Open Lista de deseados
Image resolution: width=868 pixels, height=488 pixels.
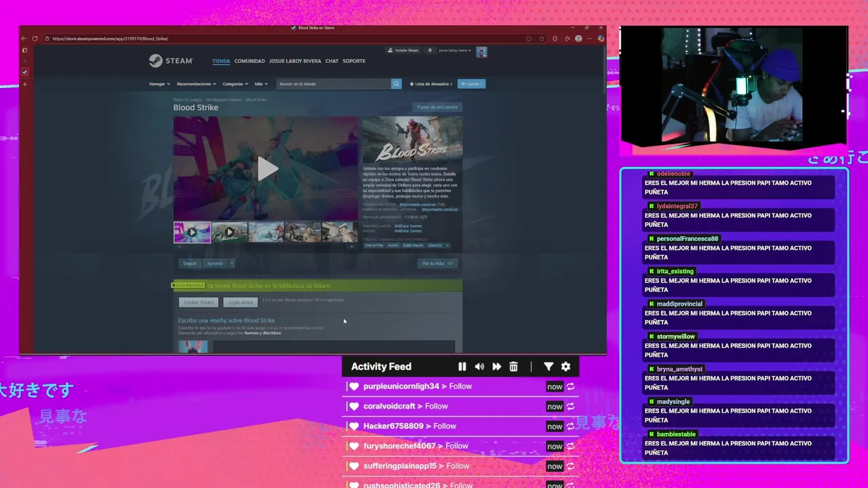(x=431, y=84)
